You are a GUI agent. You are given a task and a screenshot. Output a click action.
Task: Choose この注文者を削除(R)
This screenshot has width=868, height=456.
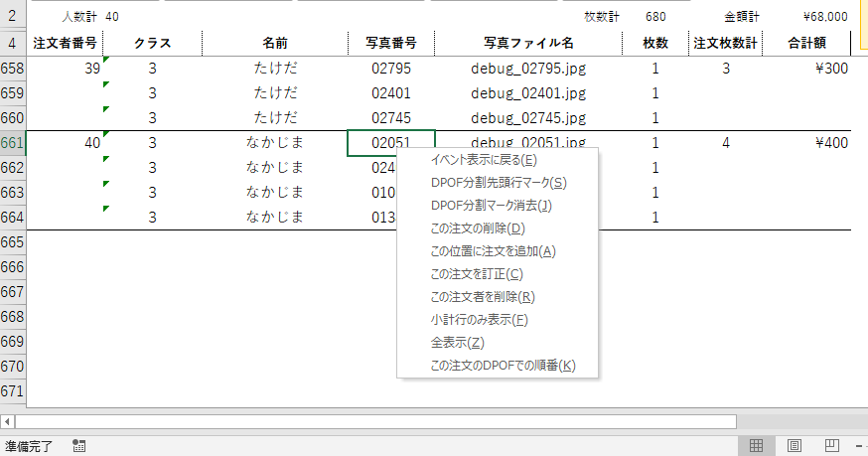pos(498,297)
